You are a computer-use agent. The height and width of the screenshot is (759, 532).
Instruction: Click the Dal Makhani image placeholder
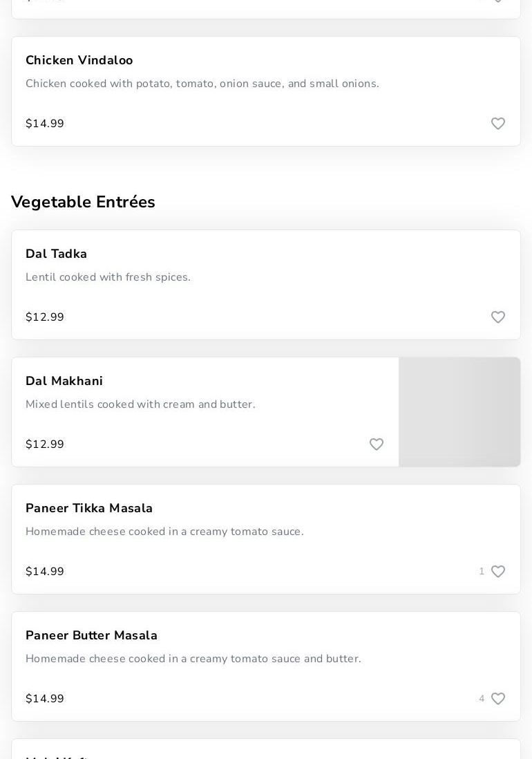(x=459, y=412)
